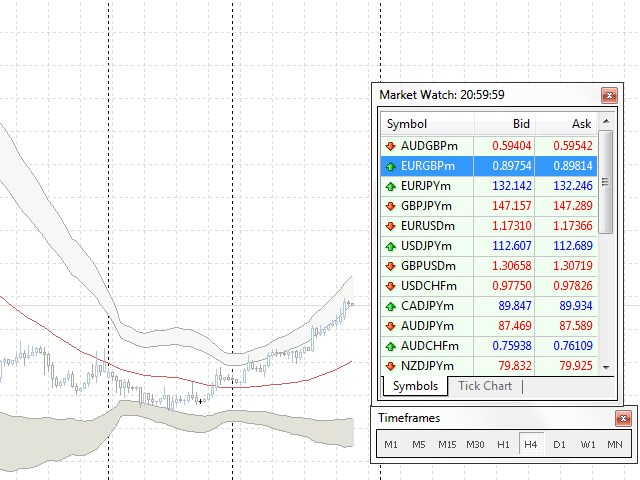
Task: Click the up arrow icon beside USDJPYm
Action: (x=389, y=246)
